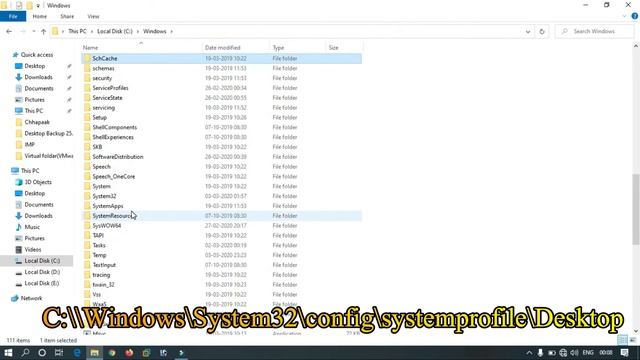The height and width of the screenshot is (360, 640).
Task: Select pinned Desktop under Quick access
Action: pos(35,66)
